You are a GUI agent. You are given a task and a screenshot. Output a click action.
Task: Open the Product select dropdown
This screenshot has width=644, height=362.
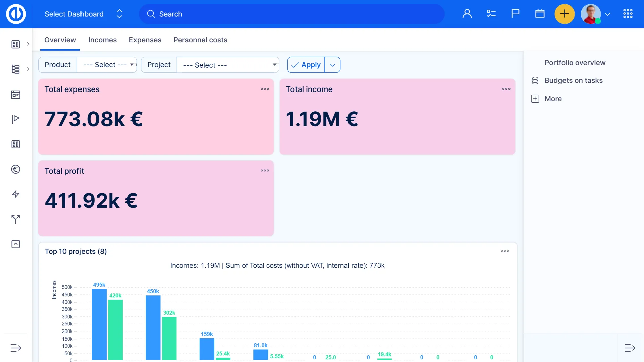coord(107,65)
